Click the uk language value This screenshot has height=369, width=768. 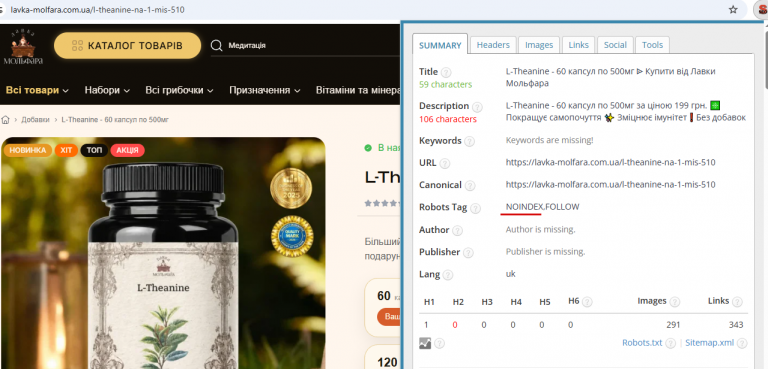tap(510, 274)
